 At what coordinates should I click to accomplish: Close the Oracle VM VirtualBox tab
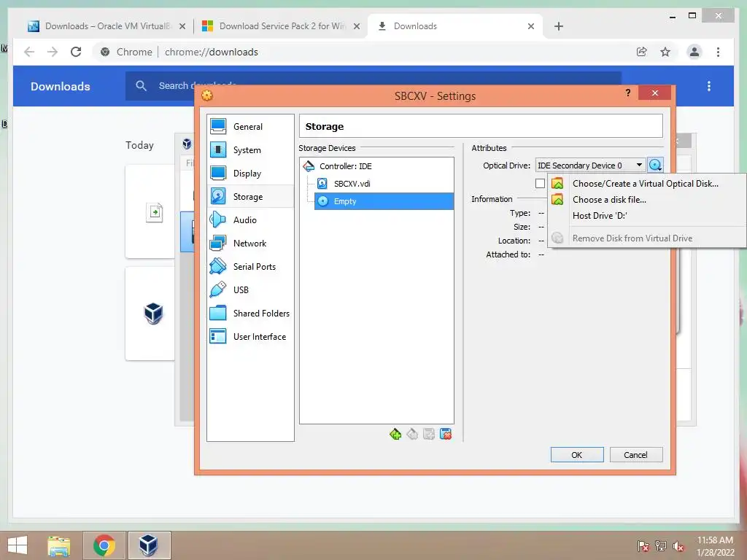[x=182, y=26]
